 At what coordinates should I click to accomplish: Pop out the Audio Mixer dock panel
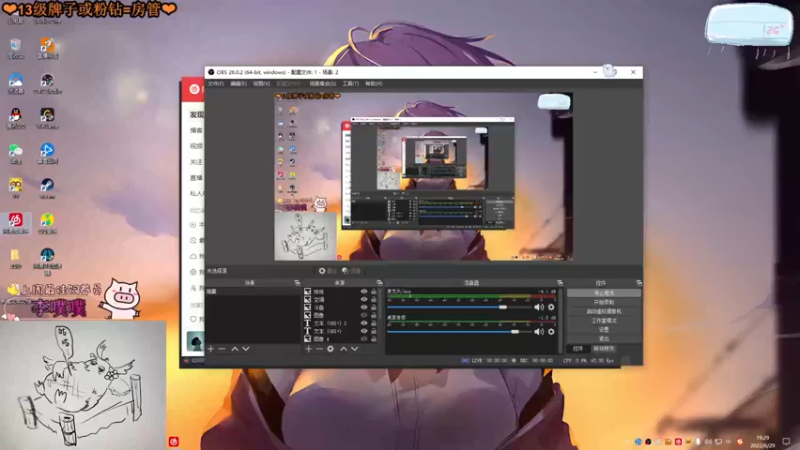tap(560, 283)
